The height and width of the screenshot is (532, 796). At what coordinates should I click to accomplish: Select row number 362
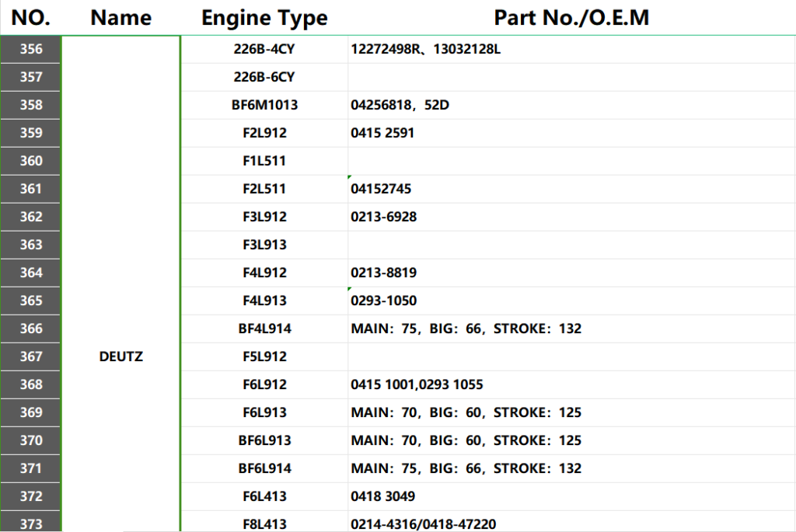[31, 217]
